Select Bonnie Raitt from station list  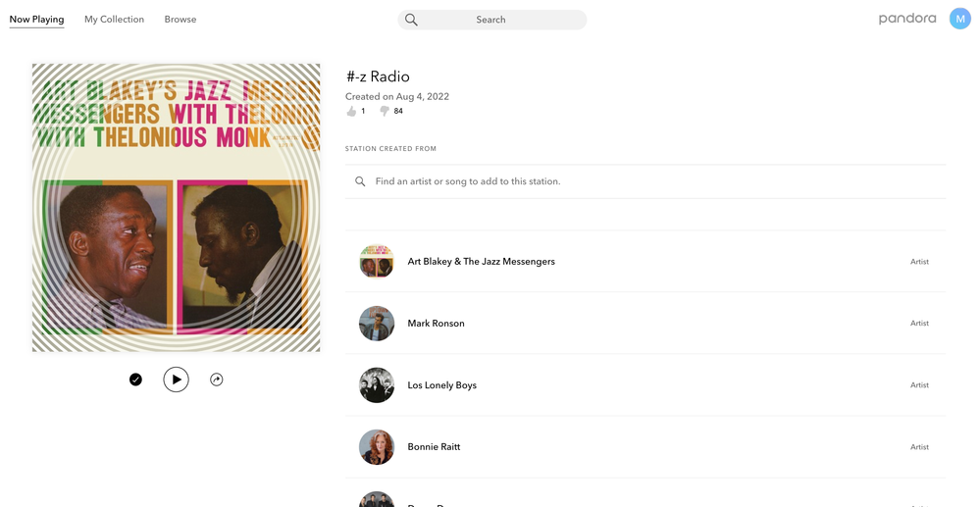pyautogui.click(x=434, y=447)
